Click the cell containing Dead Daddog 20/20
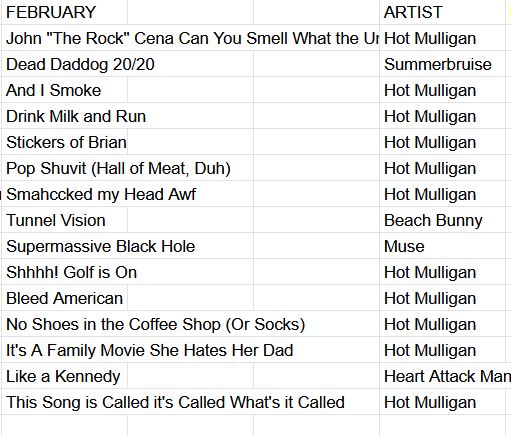This screenshot has height=436, width=511. tap(64, 64)
